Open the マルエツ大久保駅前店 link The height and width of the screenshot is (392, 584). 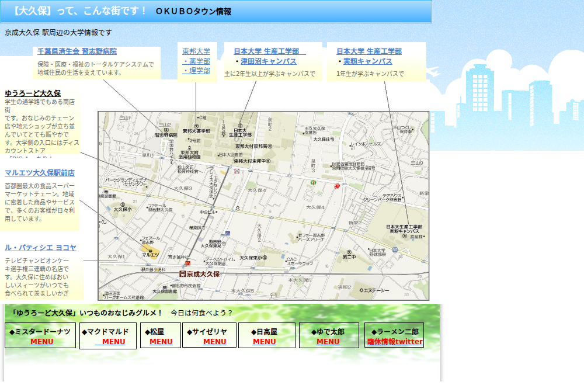(40, 173)
